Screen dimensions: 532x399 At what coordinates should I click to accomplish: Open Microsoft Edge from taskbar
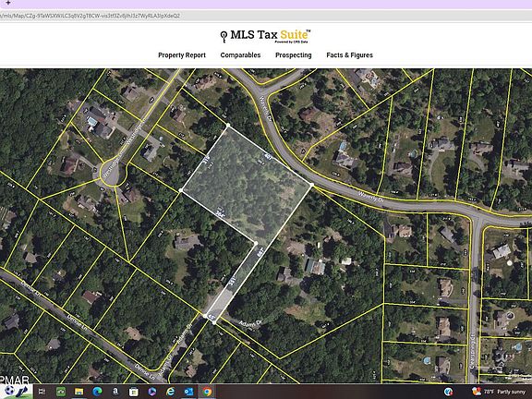(97, 392)
